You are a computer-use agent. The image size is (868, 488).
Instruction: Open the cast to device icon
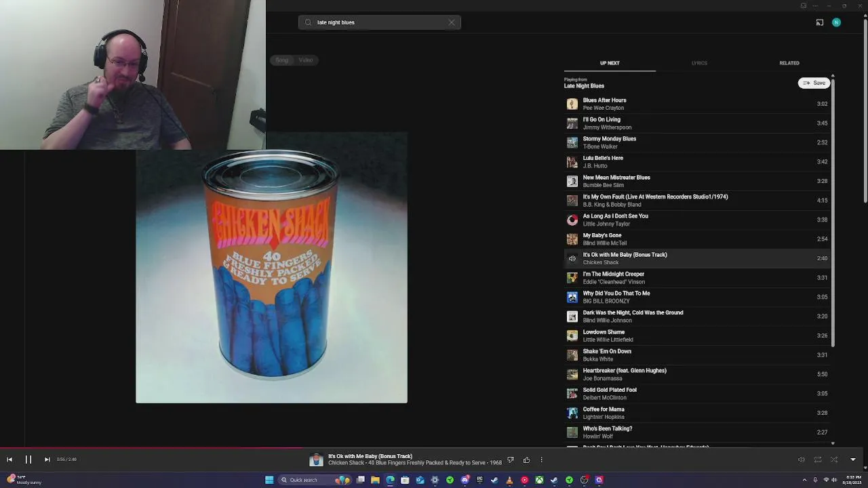tap(820, 22)
